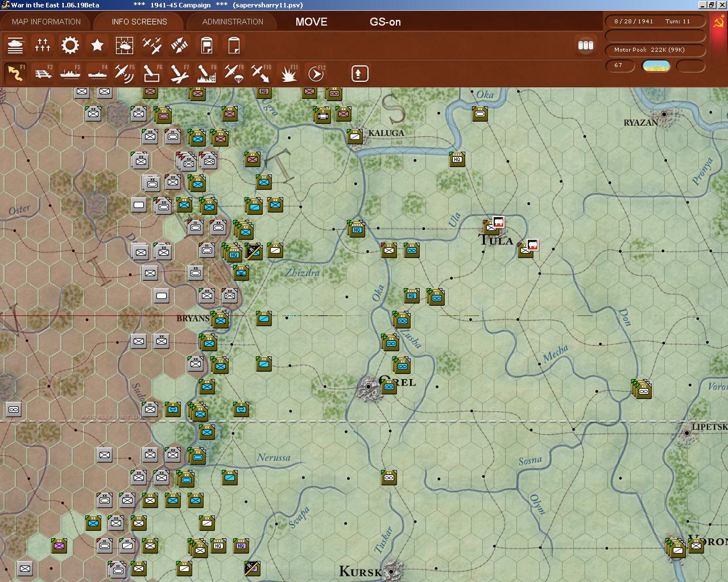Select F9 air transport parachute icon
This screenshot has width=728, height=582.
point(234,73)
